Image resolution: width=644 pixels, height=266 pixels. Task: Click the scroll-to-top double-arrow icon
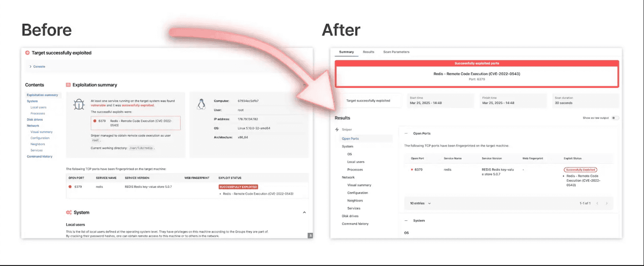point(310,235)
